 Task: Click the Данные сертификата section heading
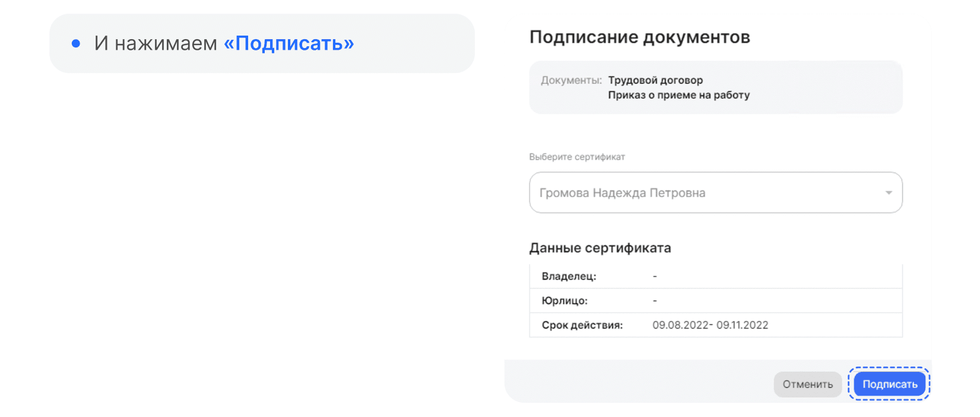(600, 248)
